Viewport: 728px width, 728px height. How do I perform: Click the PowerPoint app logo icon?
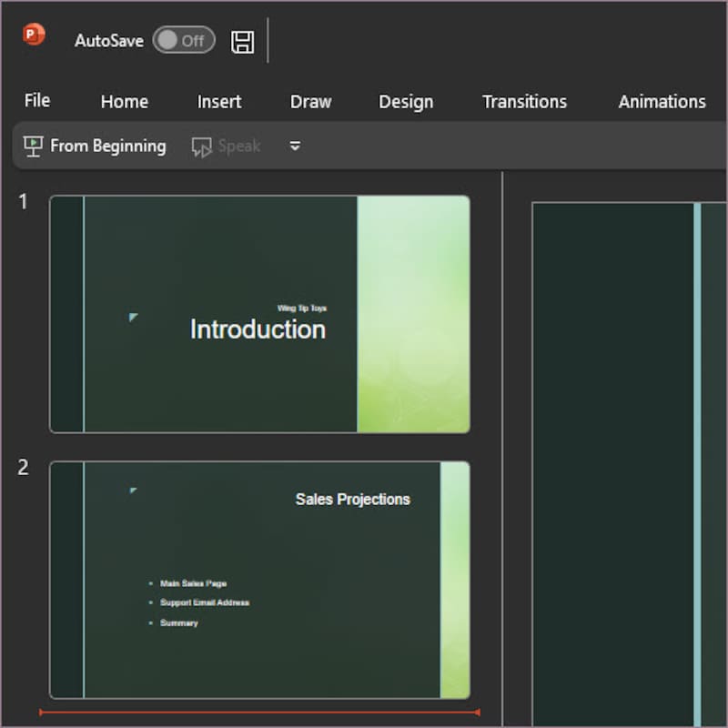click(x=34, y=35)
